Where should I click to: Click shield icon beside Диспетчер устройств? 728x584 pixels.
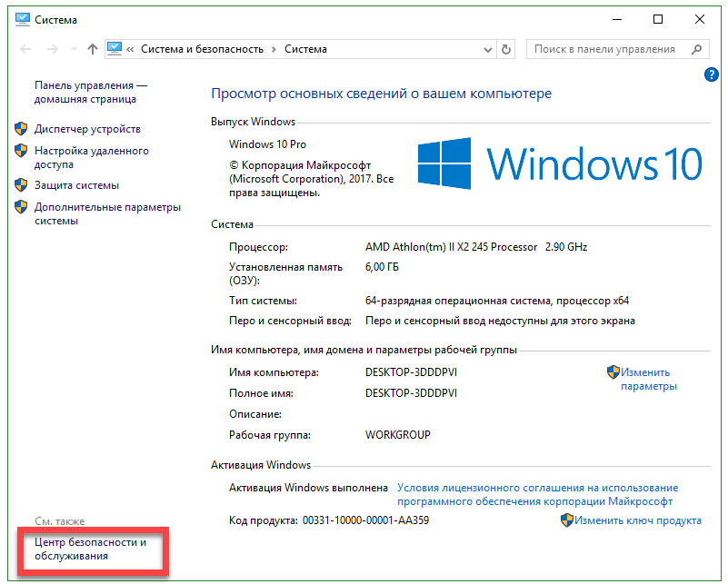point(21,129)
